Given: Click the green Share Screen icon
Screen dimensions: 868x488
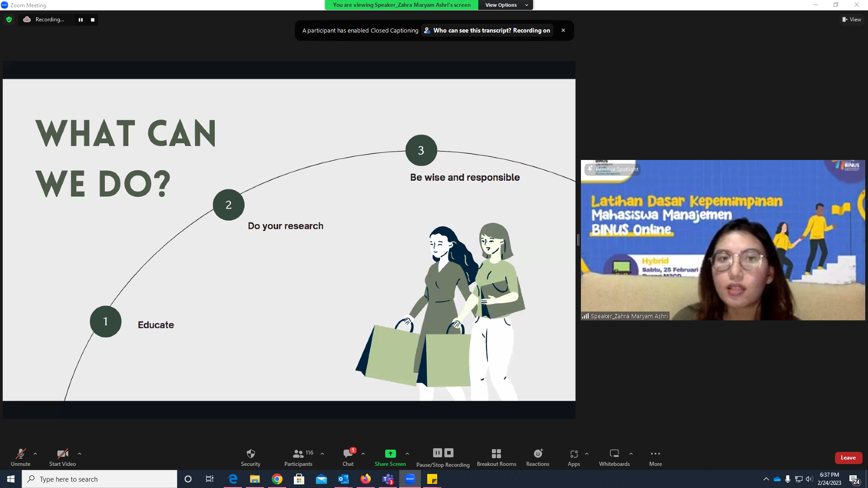Looking at the screenshot, I should point(390,454).
